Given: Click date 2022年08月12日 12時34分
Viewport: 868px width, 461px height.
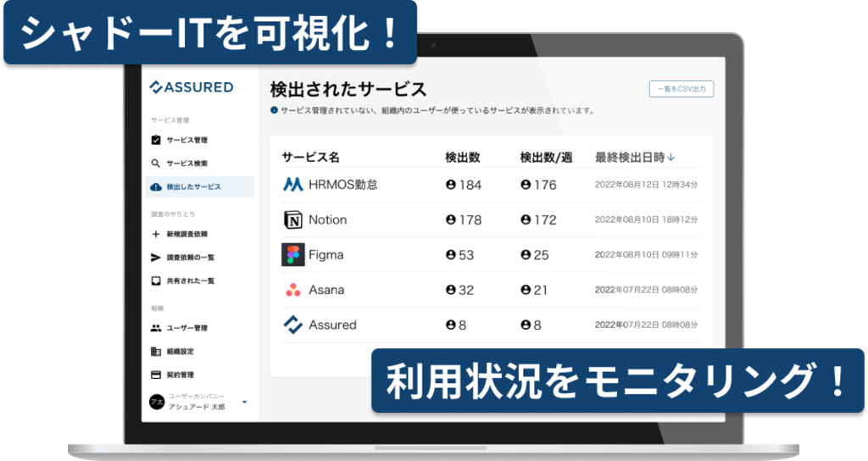Looking at the screenshot, I should coord(646,184).
